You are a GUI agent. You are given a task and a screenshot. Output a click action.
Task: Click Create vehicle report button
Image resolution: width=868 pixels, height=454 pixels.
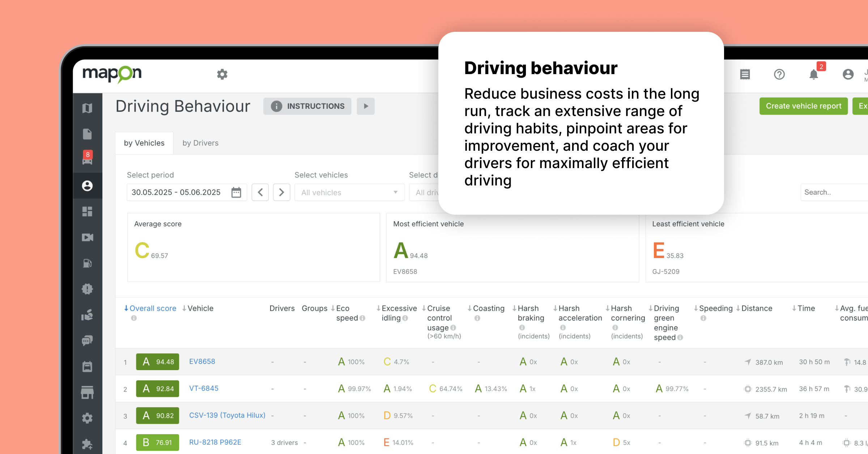pyautogui.click(x=803, y=106)
